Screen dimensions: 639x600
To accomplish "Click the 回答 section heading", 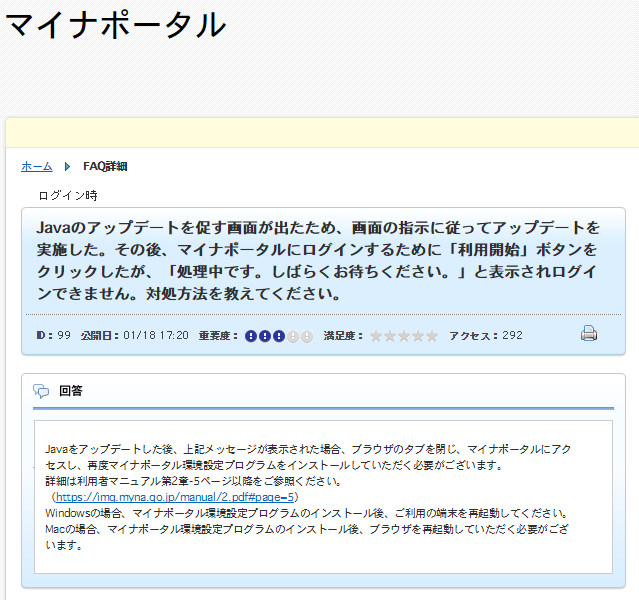I will pos(71,390).
